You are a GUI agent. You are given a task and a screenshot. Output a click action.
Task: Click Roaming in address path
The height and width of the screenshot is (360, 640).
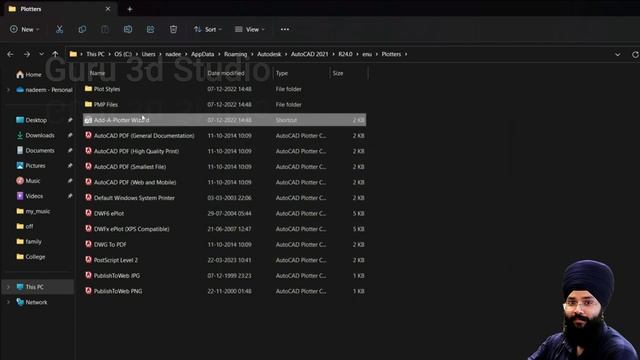click(236, 54)
